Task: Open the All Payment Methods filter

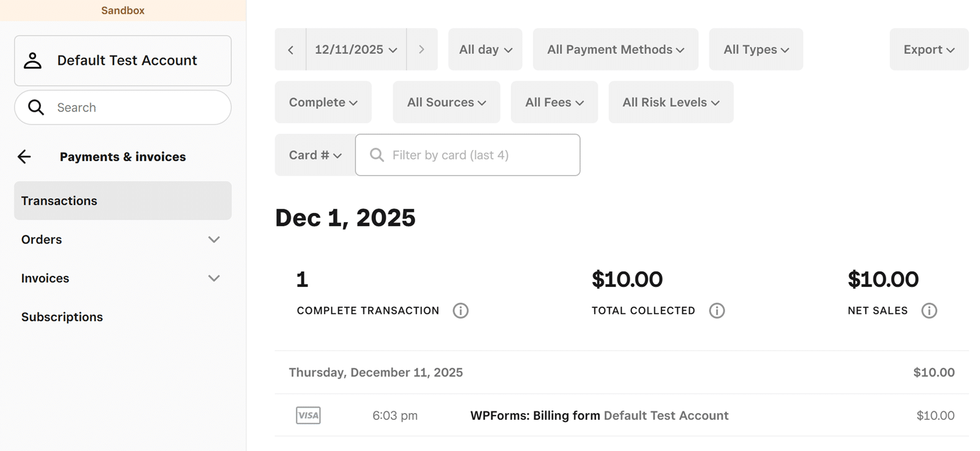Action: pyautogui.click(x=615, y=50)
